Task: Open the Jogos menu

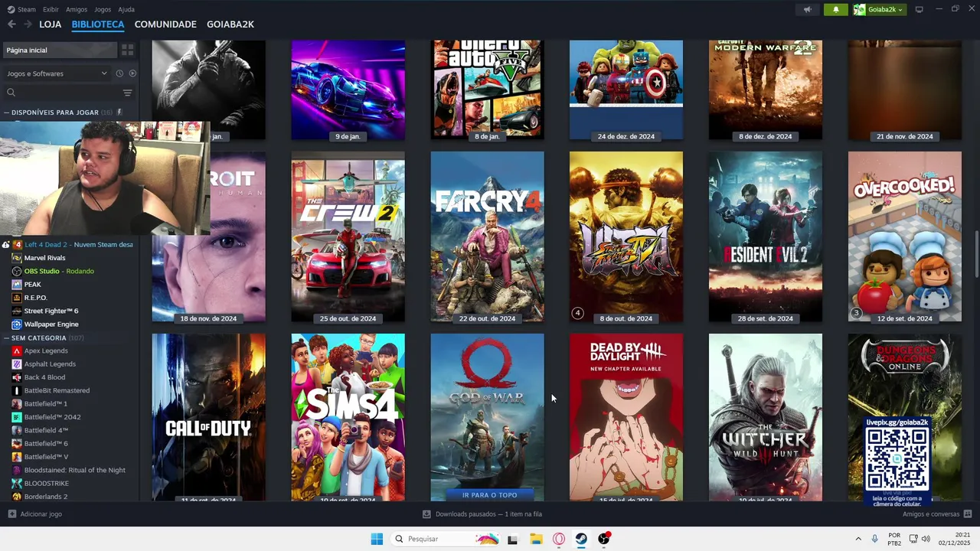Action: [x=103, y=9]
